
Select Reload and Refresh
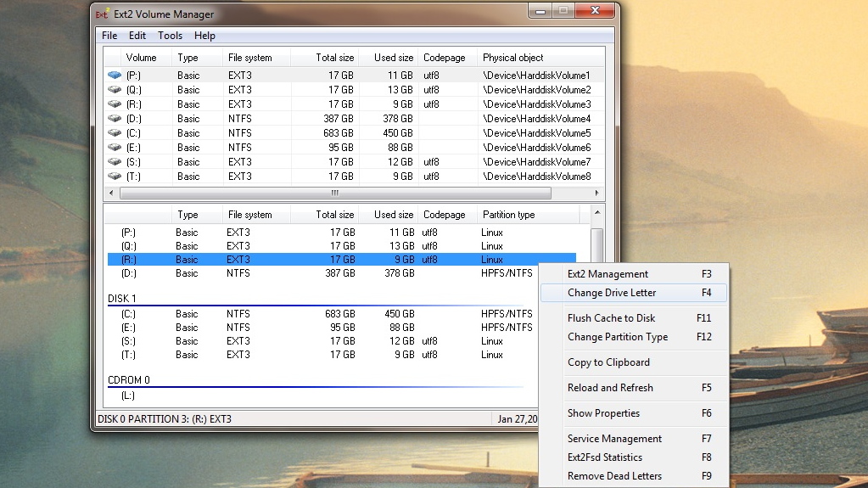[x=634, y=388]
